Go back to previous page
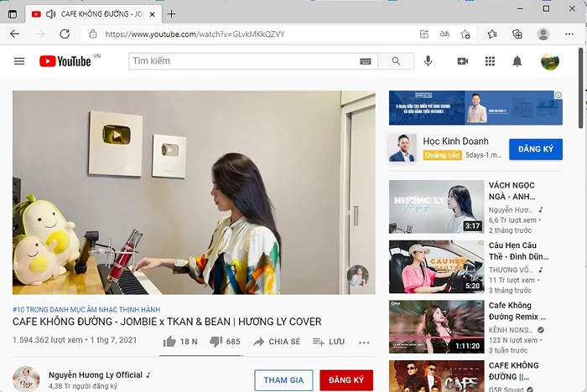587x392 pixels. (14, 34)
